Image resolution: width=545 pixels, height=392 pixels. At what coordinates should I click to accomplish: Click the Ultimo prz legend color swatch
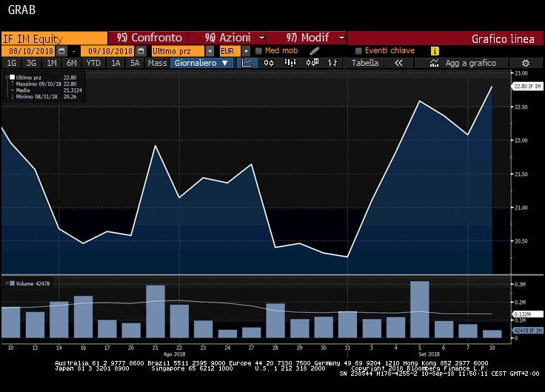point(10,77)
